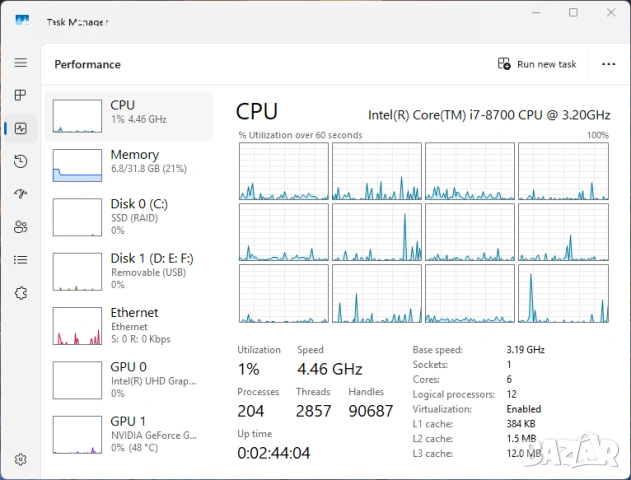The image size is (631, 480).
Task: Select the Memory performance entry
Action: (128, 165)
